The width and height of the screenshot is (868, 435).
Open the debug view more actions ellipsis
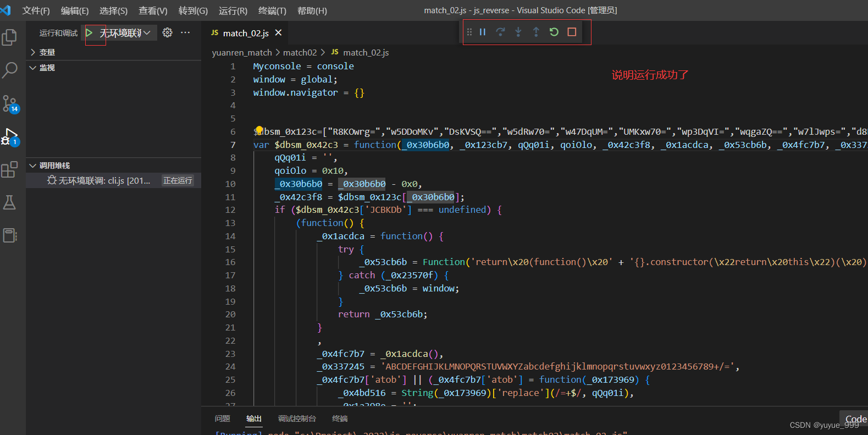pos(185,32)
